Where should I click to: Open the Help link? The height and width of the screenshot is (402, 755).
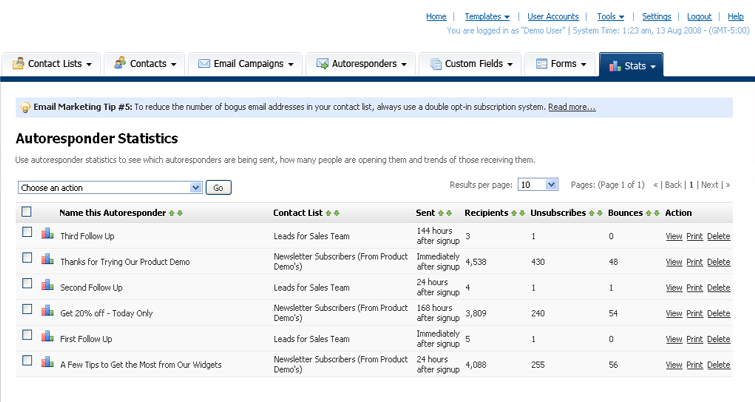(735, 16)
